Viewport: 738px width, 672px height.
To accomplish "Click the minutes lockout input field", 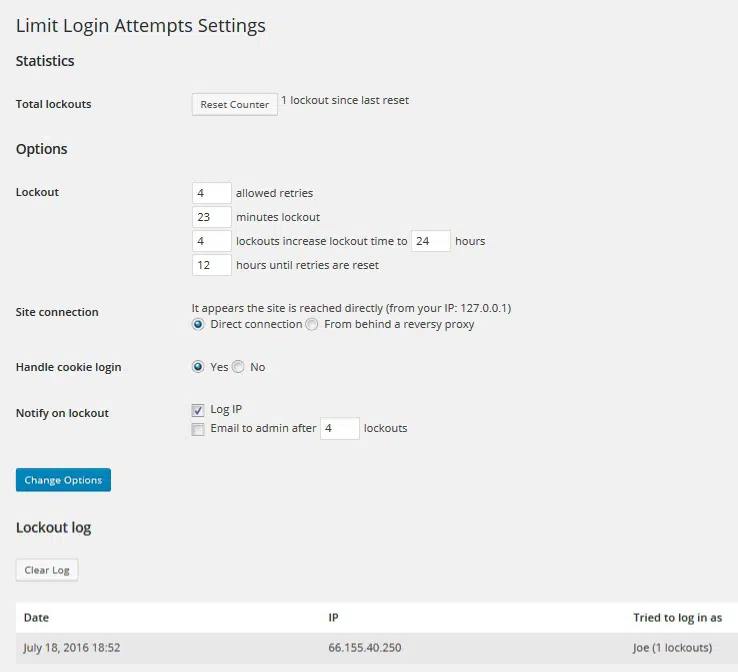I will 211,217.
